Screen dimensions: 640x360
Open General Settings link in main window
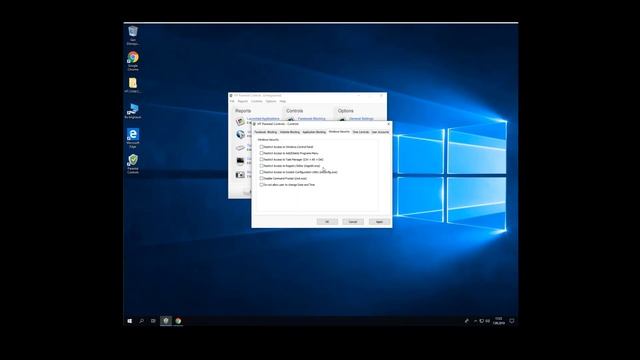coord(361,119)
